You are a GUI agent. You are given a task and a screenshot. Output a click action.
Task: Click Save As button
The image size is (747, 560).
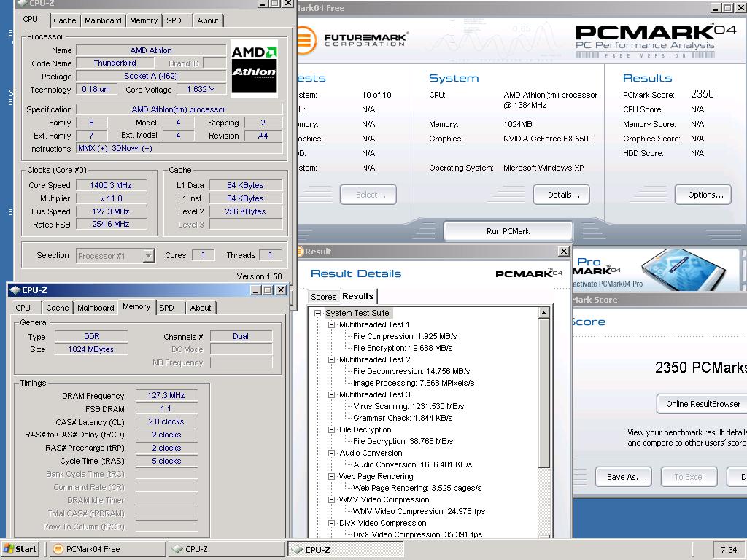625,477
